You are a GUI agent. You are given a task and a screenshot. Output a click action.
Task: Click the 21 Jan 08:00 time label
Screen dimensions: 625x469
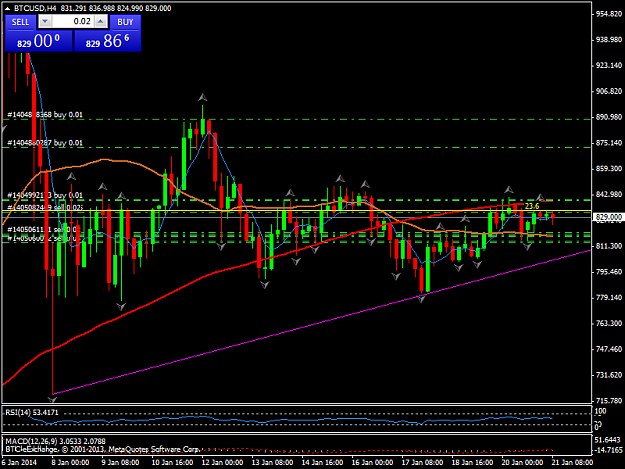click(572, 463)
